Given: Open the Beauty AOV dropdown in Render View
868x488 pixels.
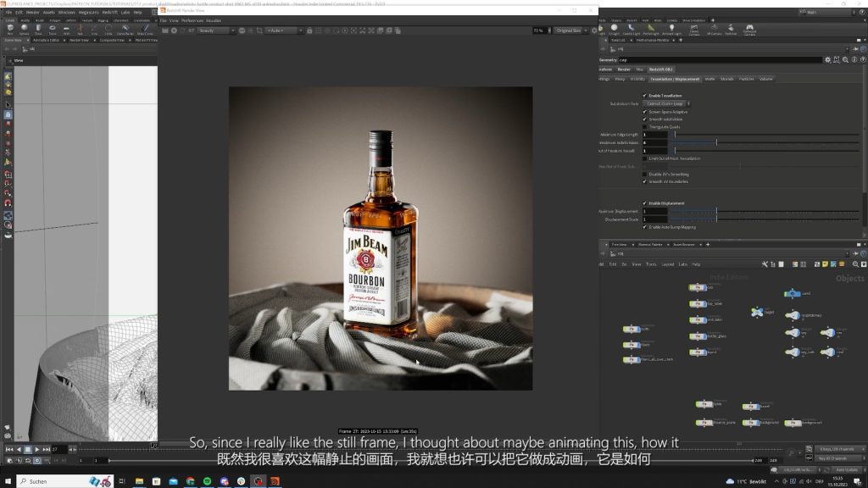Looking at the screenshot, I should (216, 30).
